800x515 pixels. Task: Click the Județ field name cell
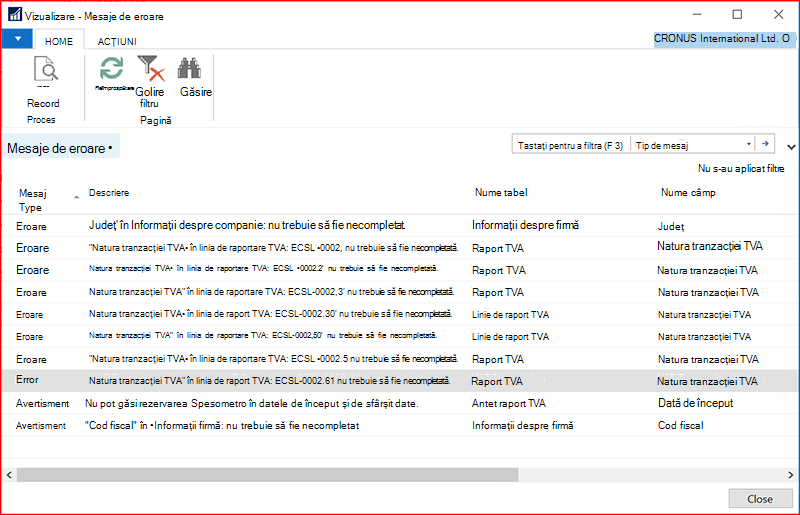[670, 227]
